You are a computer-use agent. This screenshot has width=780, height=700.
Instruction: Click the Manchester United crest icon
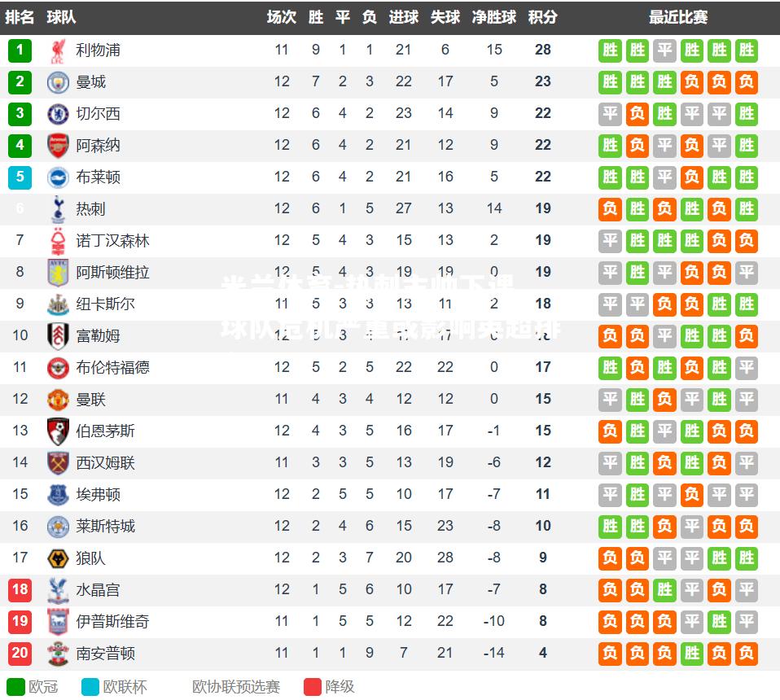click(58, 399)
